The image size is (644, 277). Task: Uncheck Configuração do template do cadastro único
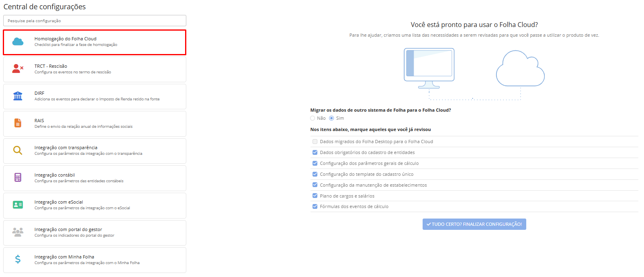[315, 174]
